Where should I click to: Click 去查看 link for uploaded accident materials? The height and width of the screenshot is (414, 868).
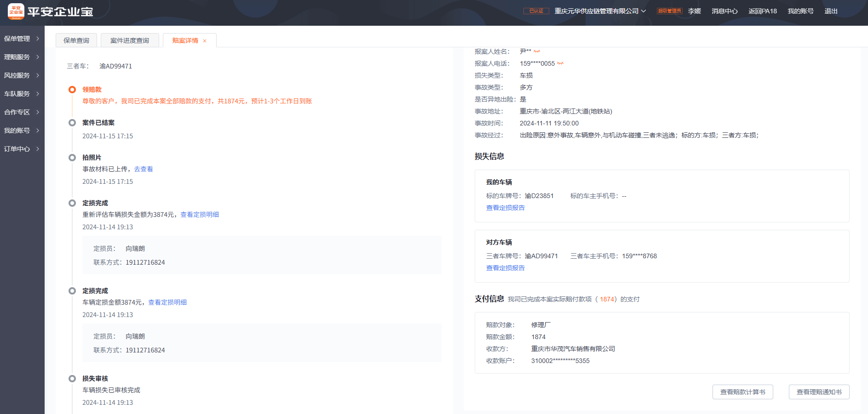point(144,169)
